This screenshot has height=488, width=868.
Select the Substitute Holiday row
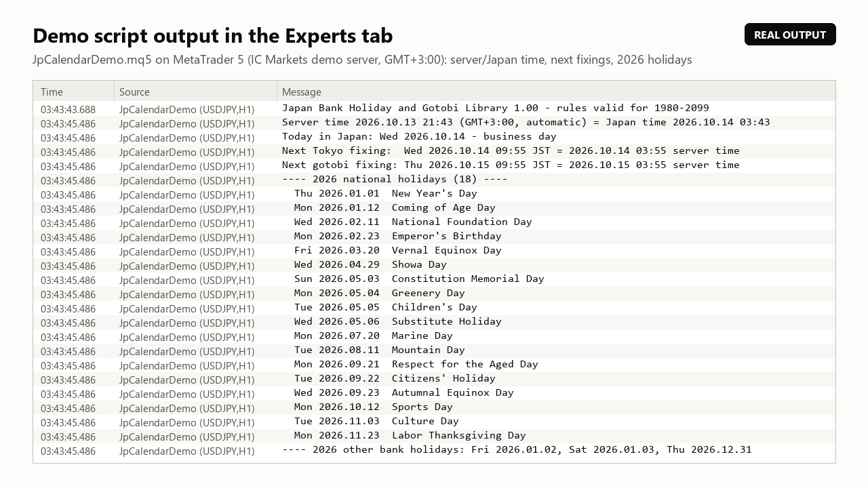pyautogui.click(x=434, y=322)
